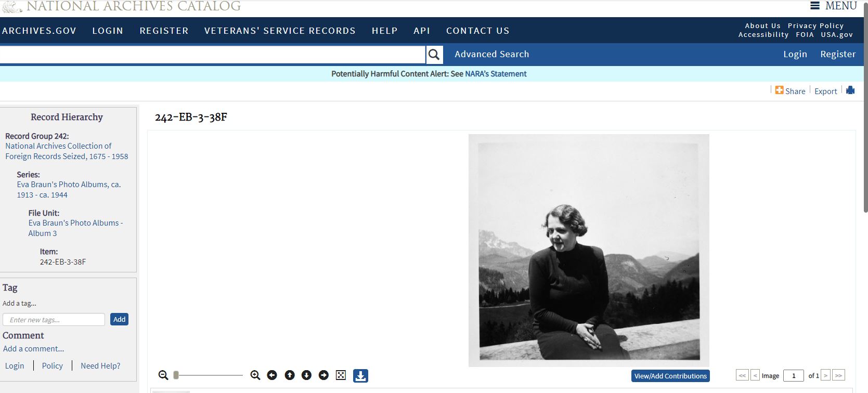Click the printer icon
Viewport: 868px width, 393px height.
[850, 90]
